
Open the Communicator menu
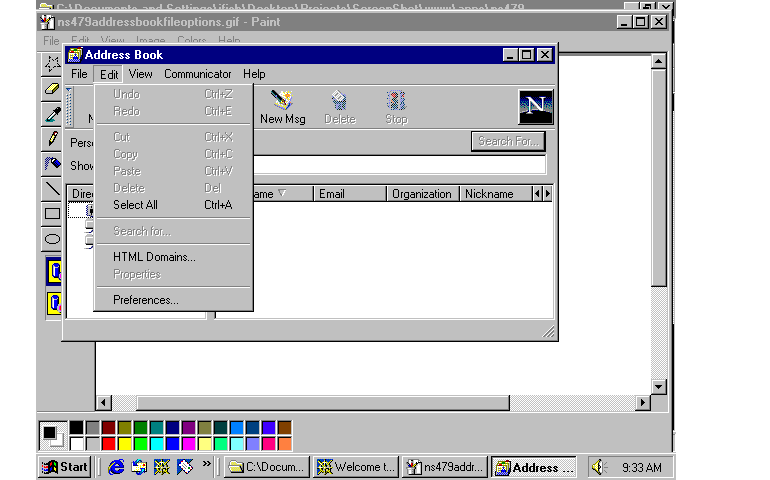[x=197, y=74]
